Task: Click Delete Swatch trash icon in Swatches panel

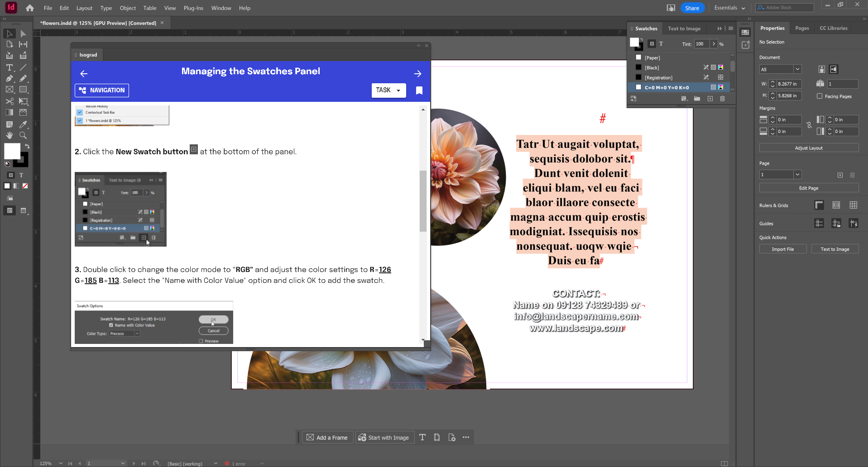Action: pos(722,99)
